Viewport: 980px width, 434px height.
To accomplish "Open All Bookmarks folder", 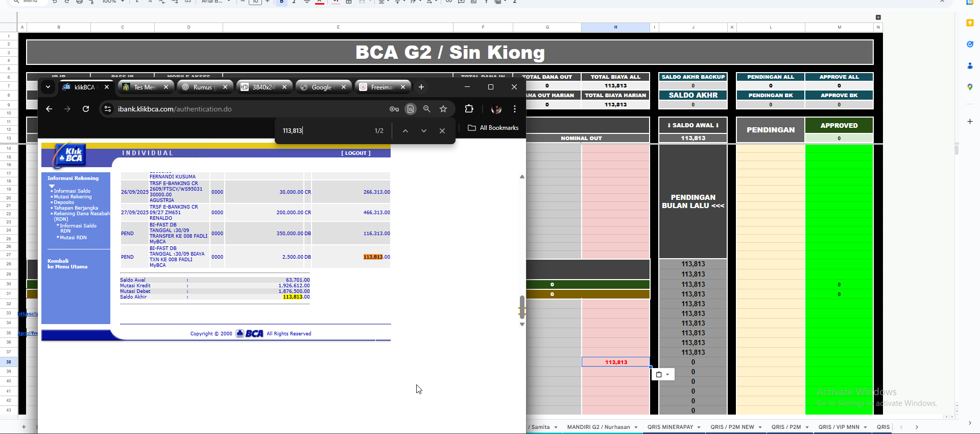I will [493, 128].
